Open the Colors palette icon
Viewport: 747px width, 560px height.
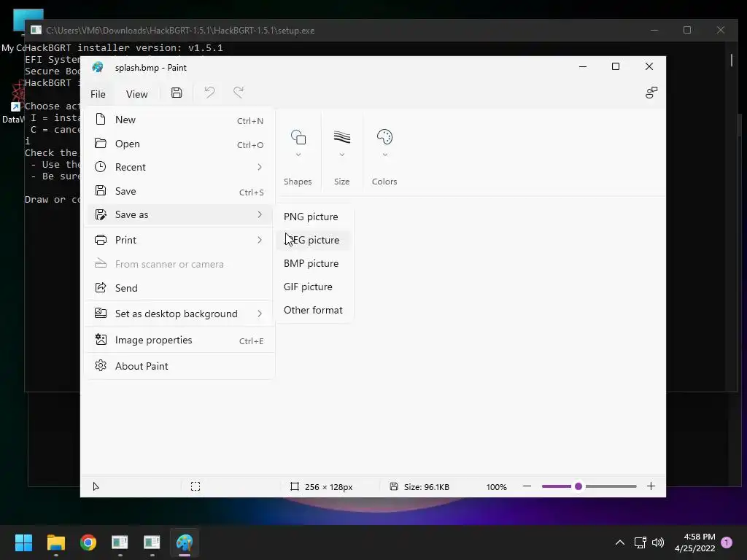[x=384, y=137]
